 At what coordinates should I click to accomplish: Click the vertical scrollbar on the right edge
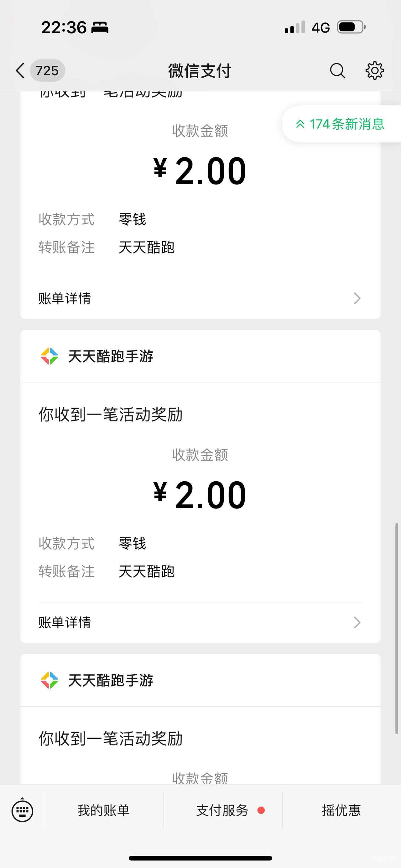pos(397,628)
